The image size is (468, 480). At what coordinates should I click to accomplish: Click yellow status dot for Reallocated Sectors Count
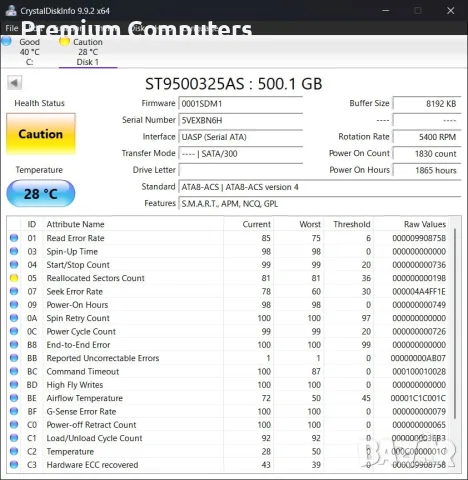coord(14,278)
